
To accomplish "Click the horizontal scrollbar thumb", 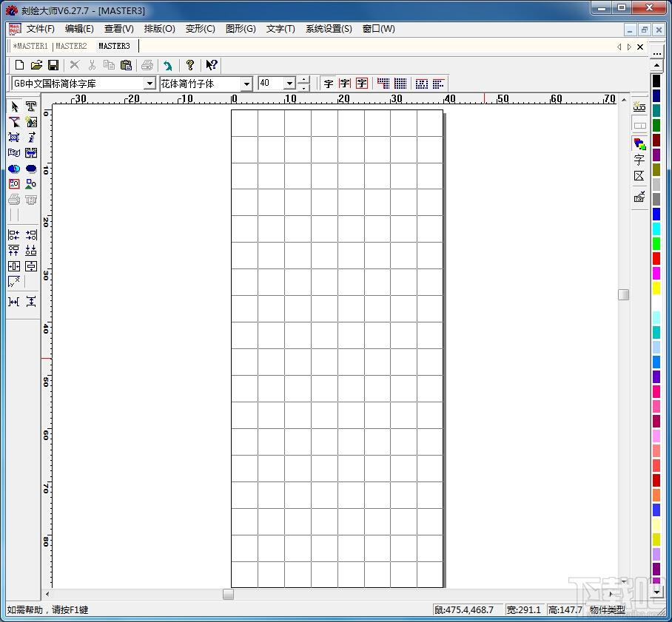I will (x=228, y=594).
